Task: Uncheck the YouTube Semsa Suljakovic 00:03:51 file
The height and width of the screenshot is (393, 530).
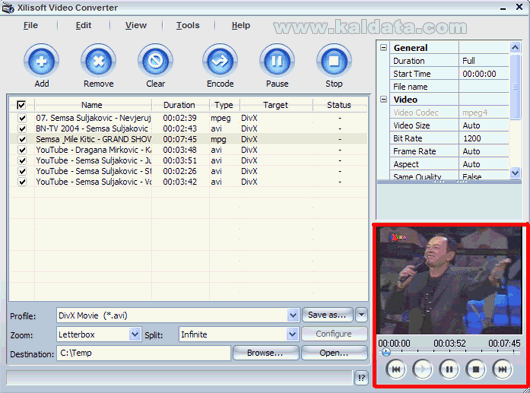Action: click(x=22, y=161)
